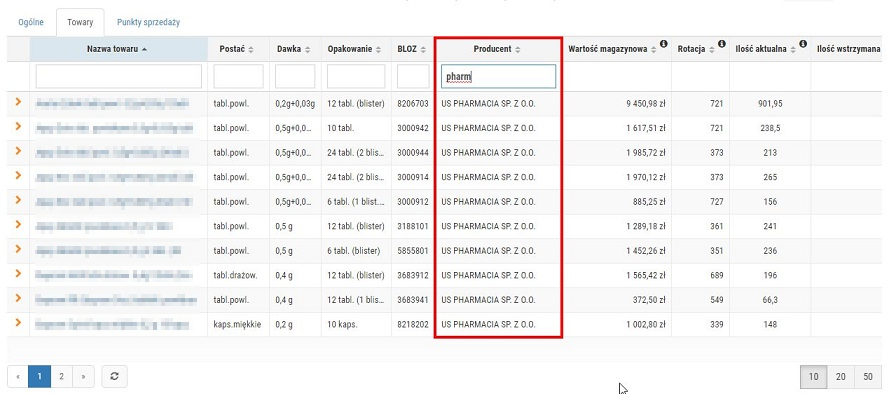Image resolution: width=889 pixels, height=394 pixels.
Task: Click the Producent filter field containing pharm
Action: 498,77
